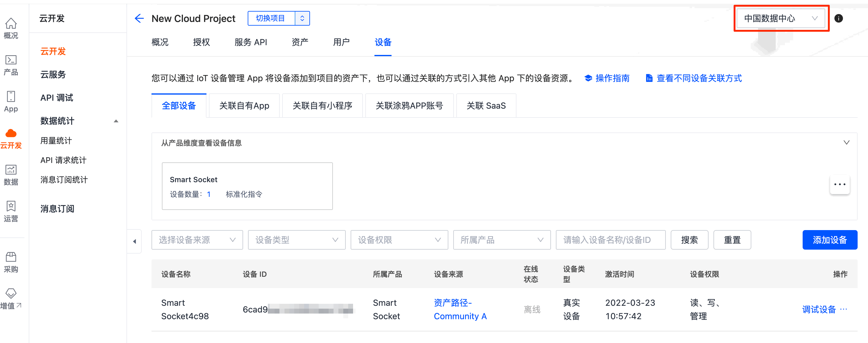The width and height of the screenshot is (868, 343).
Task: Open 消息订阅统计 in the left menu
Action: click(x=64, y=180)
